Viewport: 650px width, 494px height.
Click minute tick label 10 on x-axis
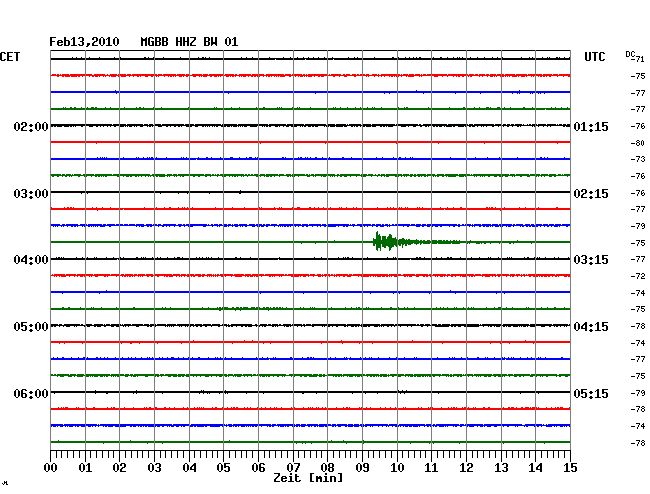pyautogui.click(x=397, y=467)
